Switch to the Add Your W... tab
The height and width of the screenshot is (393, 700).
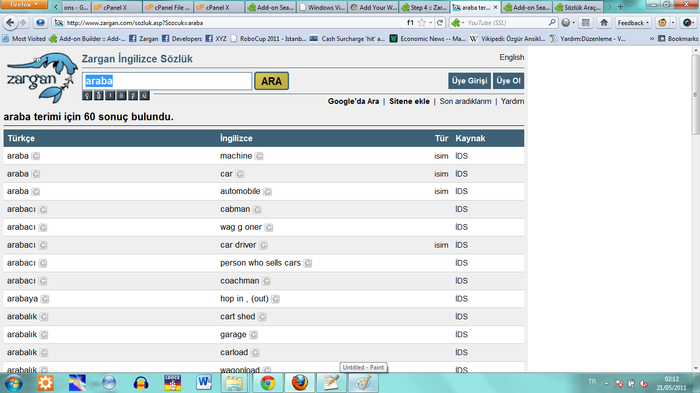[x=373, y=7]
